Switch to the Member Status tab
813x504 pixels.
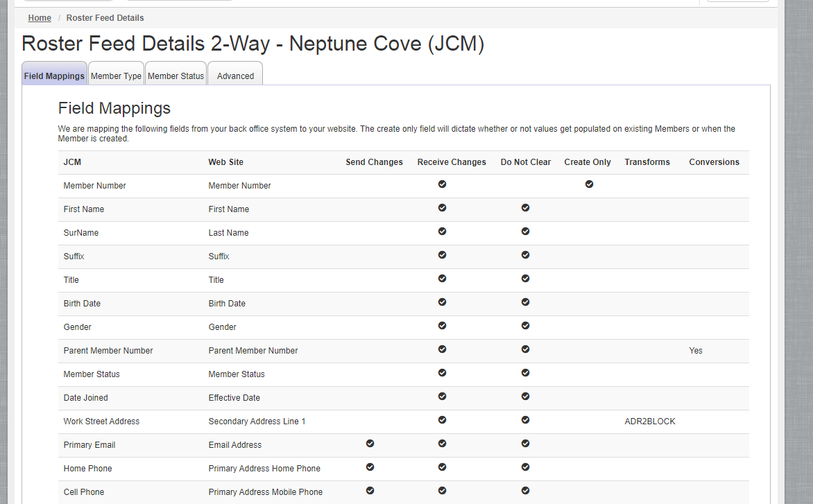click(176, 73)
